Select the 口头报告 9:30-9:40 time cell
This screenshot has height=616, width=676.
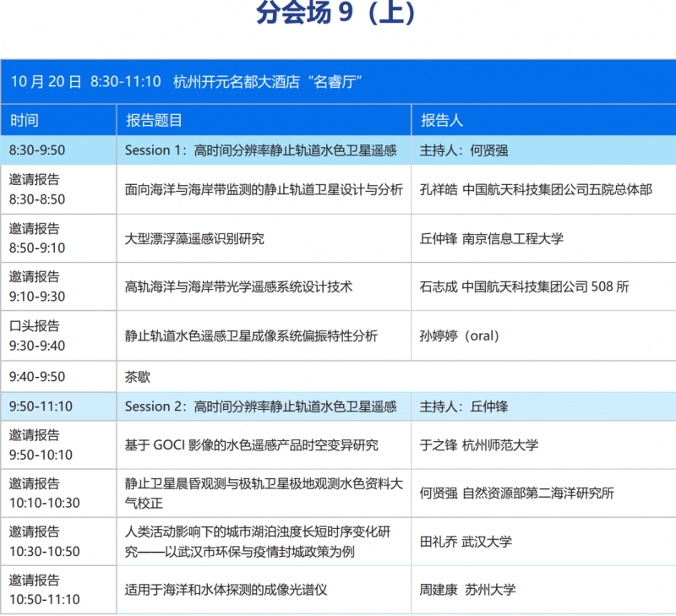point(38,335)
